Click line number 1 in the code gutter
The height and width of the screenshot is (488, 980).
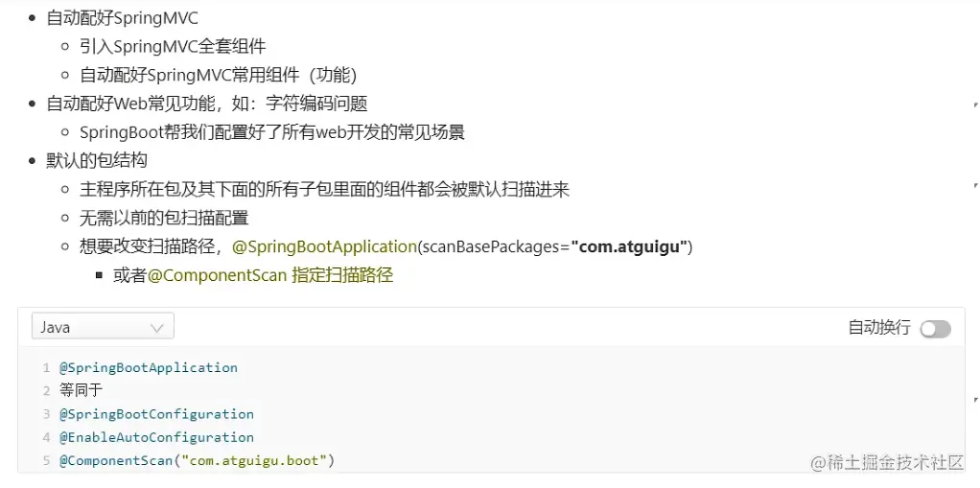click(45, 368)
